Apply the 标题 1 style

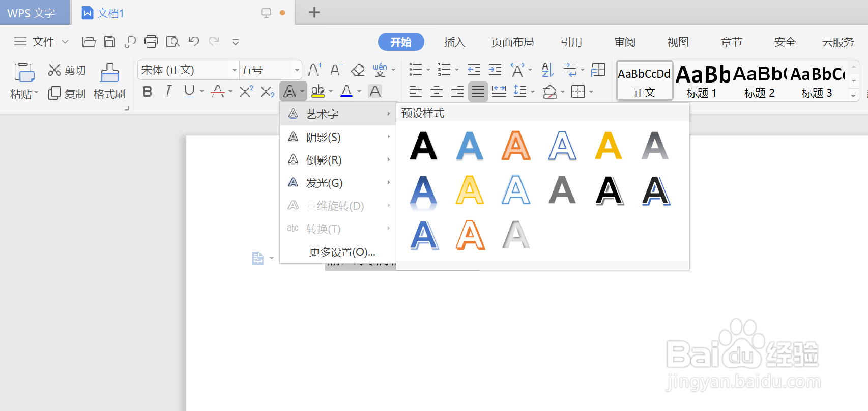[x=702, y=81]
